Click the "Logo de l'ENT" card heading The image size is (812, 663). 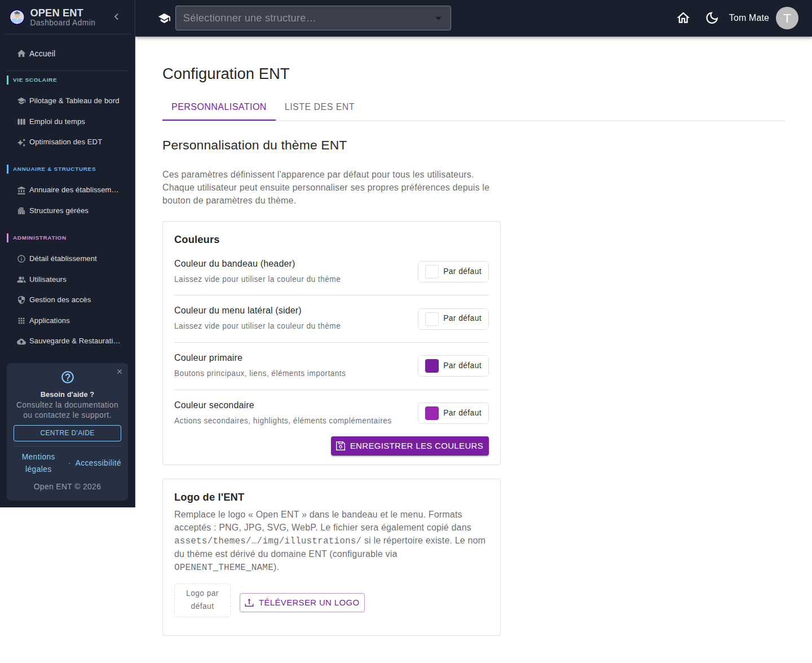pyautogui.click(x=209, y=497)
